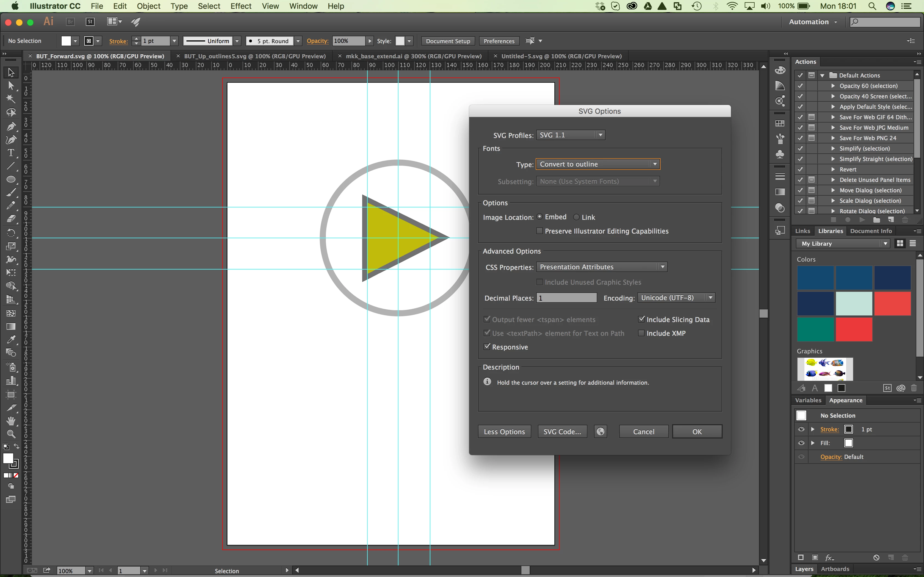Enable Preserve Illustrator Editing Capabilities checkbox
The height and width of the screenshot is (577, 924).
540,231
